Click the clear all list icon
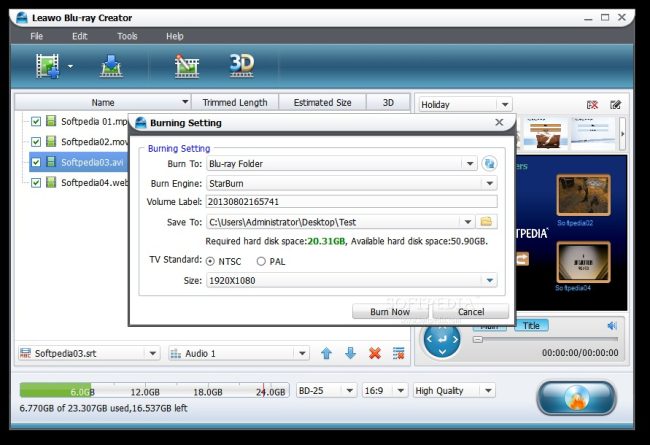The width and height of the screenshot is (650, 445). click(x=398, y=353)
